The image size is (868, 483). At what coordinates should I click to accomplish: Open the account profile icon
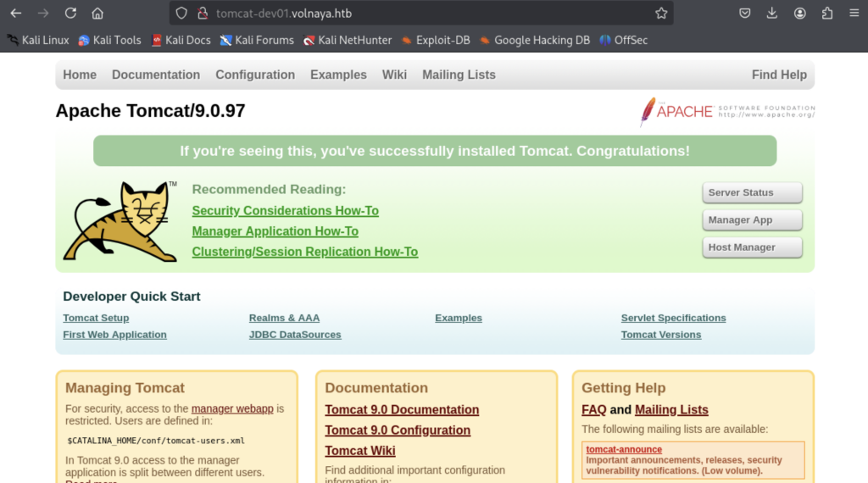point(799,14)
